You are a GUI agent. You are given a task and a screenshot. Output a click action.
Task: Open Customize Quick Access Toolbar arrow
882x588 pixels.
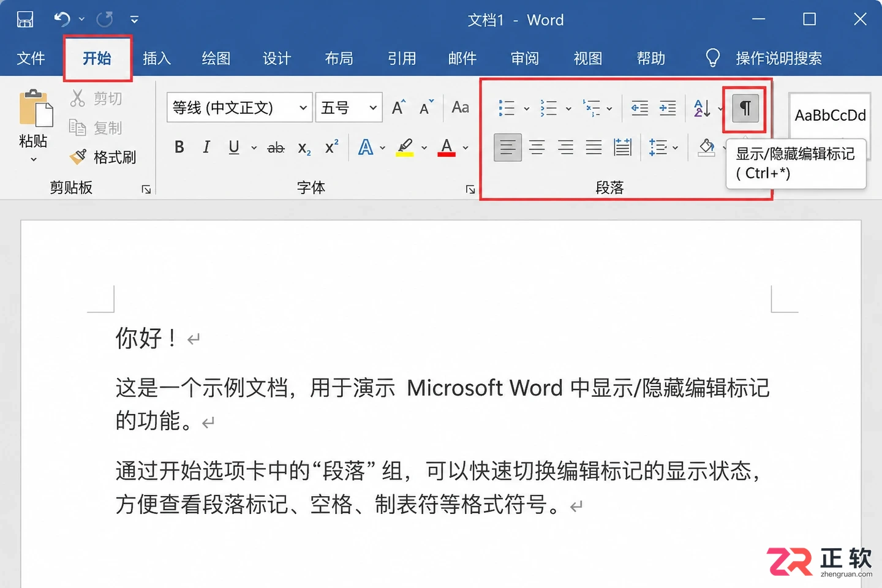[x=134, y=20]
